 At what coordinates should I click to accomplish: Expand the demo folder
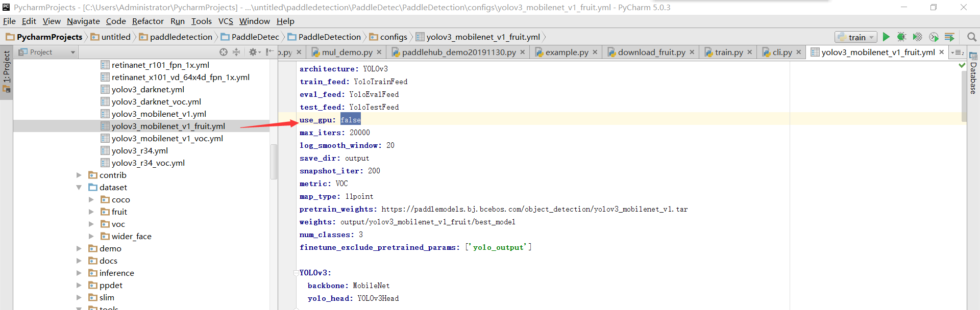coord(79,248)
